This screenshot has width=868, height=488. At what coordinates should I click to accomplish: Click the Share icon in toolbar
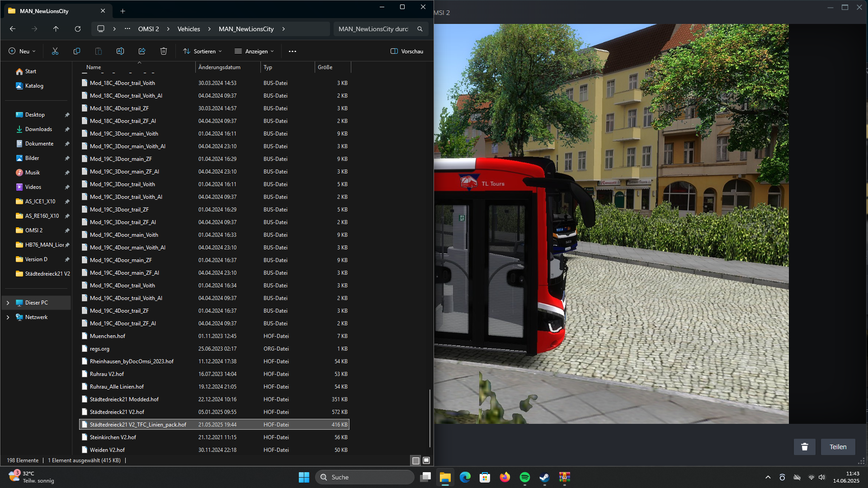pyautogui.click(x=142, y=52)
